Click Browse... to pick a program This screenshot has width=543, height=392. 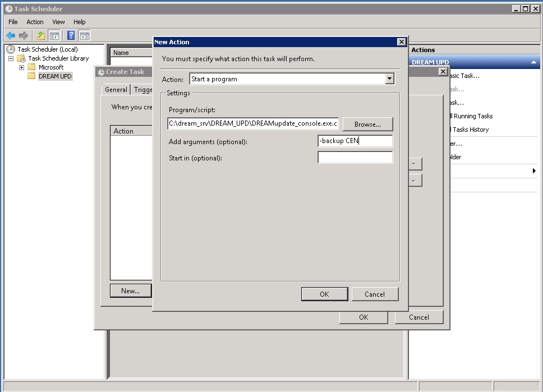point(367,124)
